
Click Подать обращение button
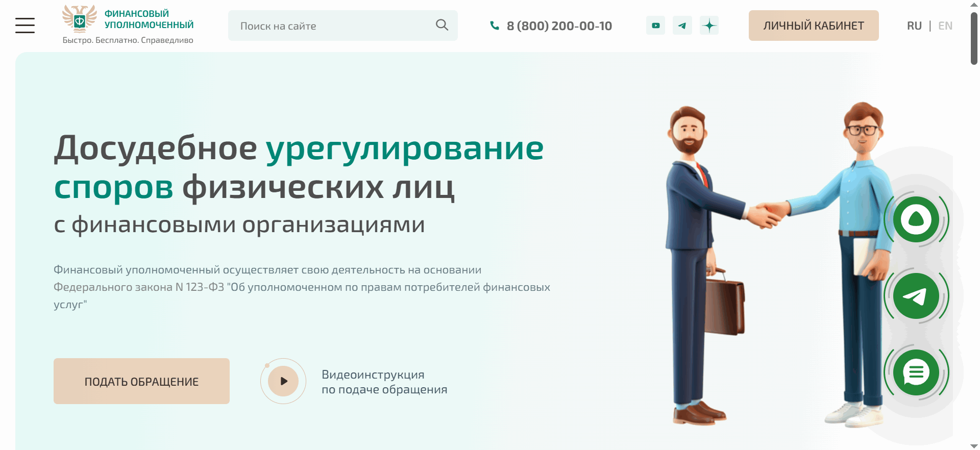coord(141,381)
